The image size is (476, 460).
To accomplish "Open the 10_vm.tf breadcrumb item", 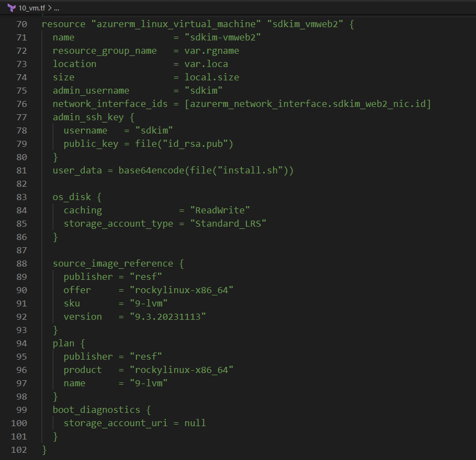I will click(x=32, y=8).
